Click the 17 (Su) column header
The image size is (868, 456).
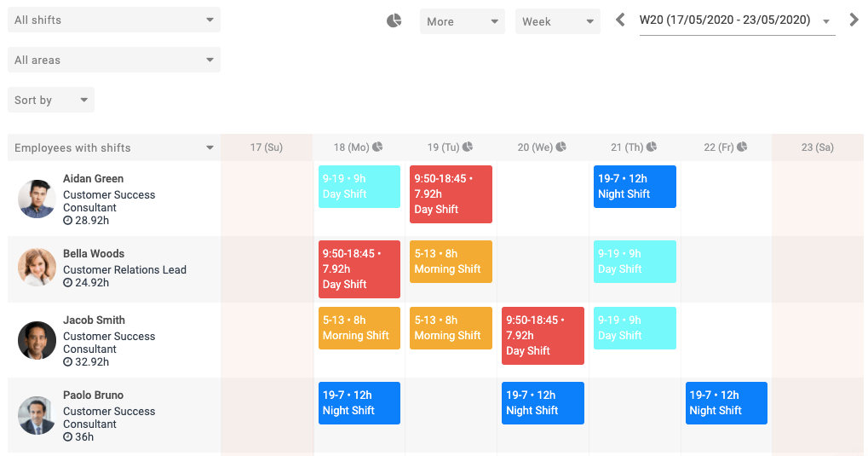pos(267,147)
